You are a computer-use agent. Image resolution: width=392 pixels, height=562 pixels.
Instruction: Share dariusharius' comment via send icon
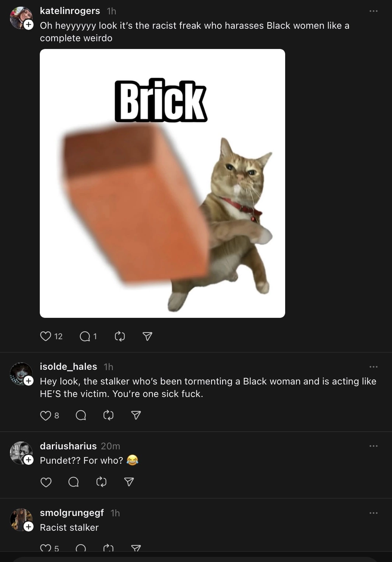[129, 482]
